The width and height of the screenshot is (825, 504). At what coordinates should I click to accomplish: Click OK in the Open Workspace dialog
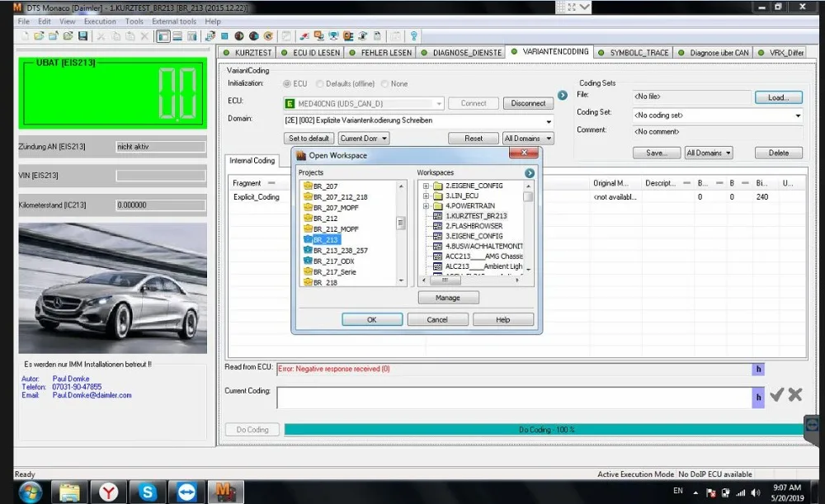point(371,319)
